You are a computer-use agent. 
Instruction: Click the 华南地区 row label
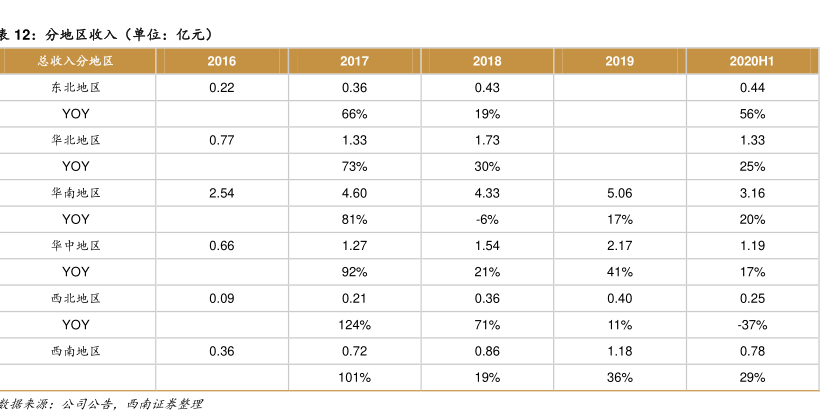pos(76,193)
